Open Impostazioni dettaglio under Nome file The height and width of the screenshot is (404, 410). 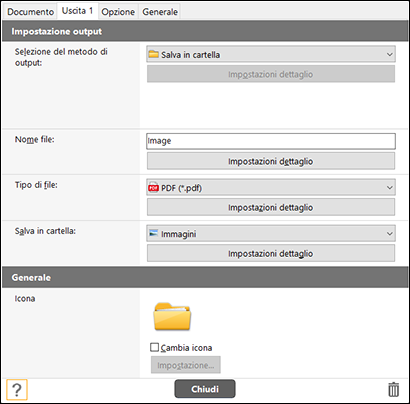coord(271,161)
